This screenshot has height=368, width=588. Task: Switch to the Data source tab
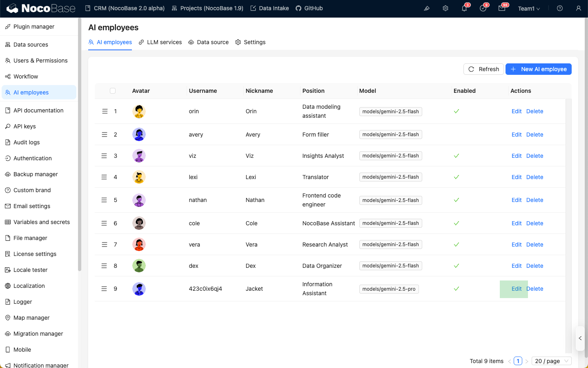(208, 42)
